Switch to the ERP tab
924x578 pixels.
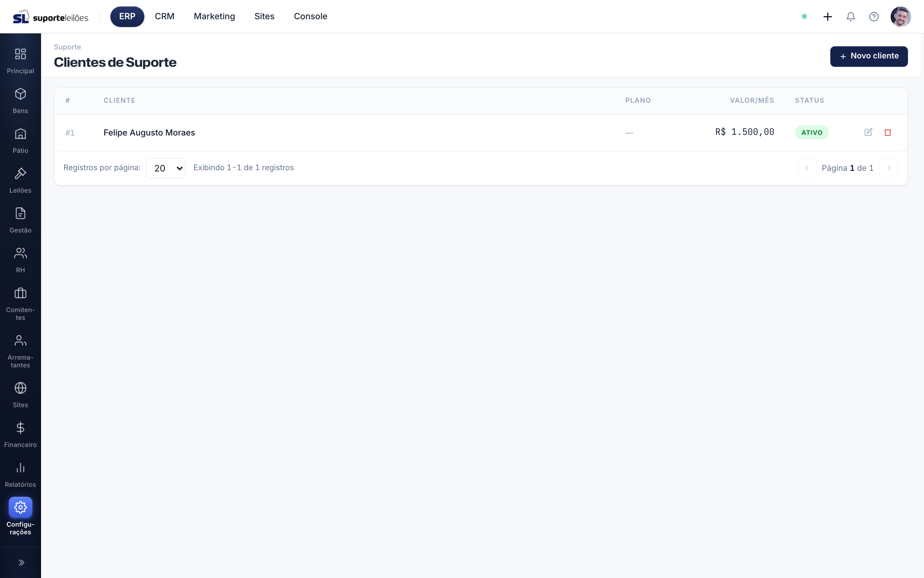point(127,16)
